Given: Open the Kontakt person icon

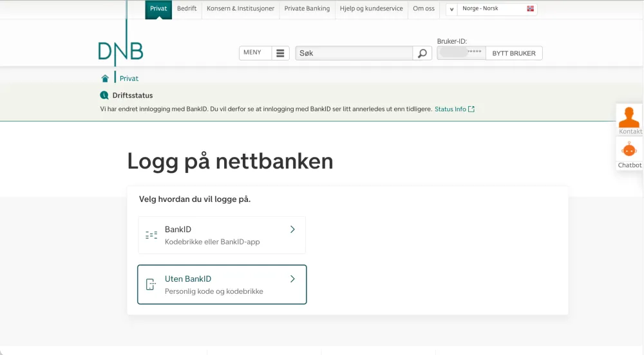Looking at the screenshot, I should [x=629, y=117].
